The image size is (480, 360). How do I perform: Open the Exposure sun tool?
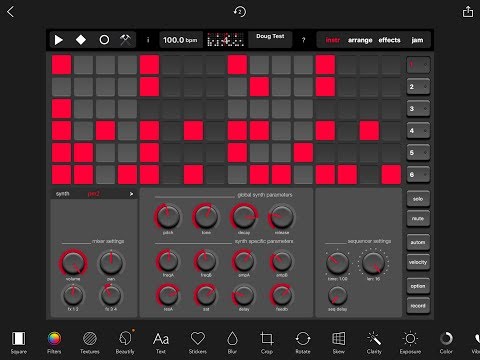[x=410, y=342]
